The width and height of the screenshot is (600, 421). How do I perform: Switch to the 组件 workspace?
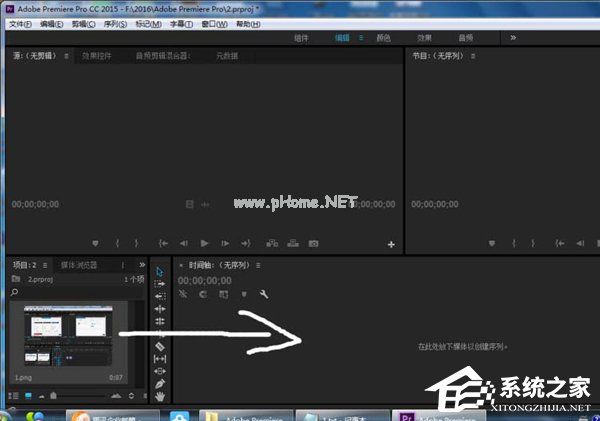(x=301, y=38)
